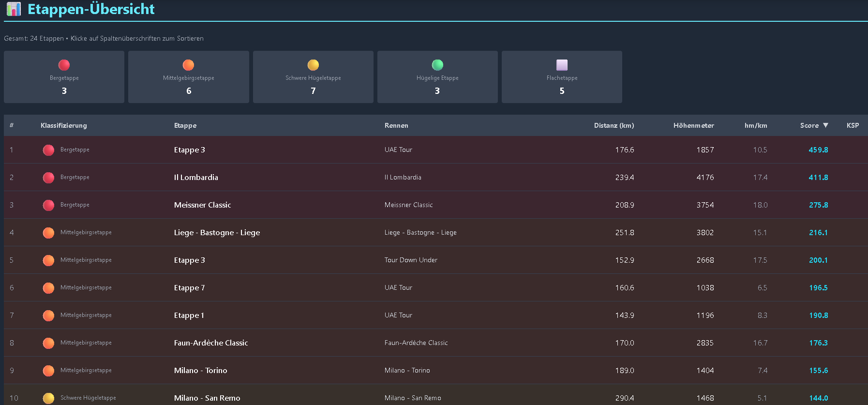Select the Tour Down Under race cell
The image size is (868, 405).
tap(411, 260)
